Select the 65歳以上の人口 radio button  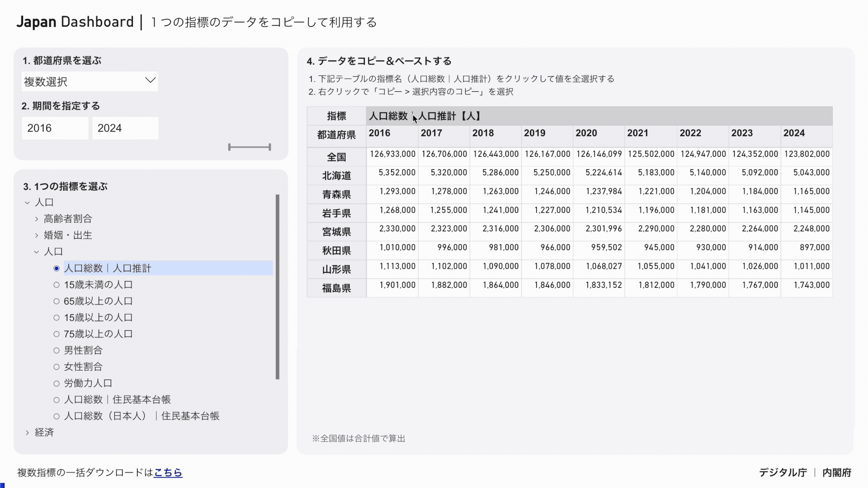point(57,301)
